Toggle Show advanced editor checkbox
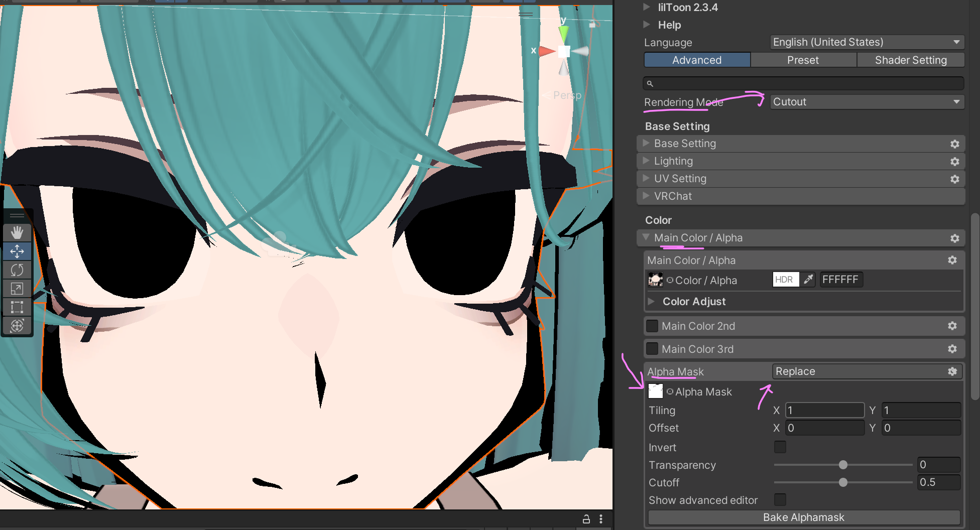Image resolution: width=980 pixels, height=530 pixels. pos(780,500)
